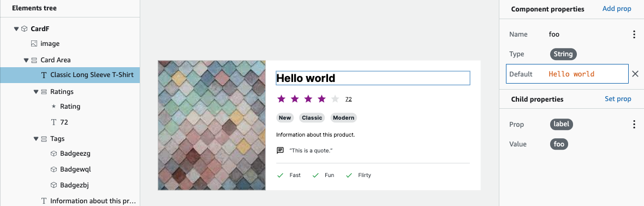
Task: Click Information about this product text
Action: coord(315,134)
